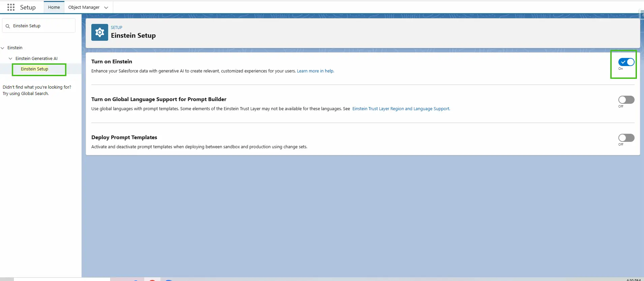Open the App Launcher grid icon
The image size is (644, 281).
tap(11, 7)
